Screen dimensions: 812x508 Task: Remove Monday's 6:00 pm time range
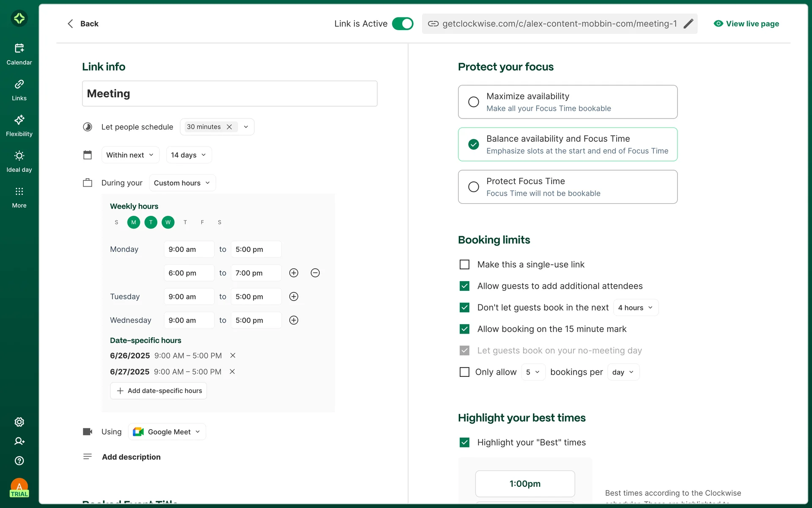point(315,273)
